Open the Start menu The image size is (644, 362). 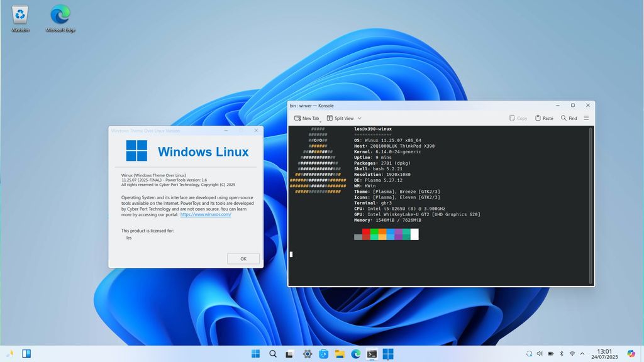click(255, 354)
